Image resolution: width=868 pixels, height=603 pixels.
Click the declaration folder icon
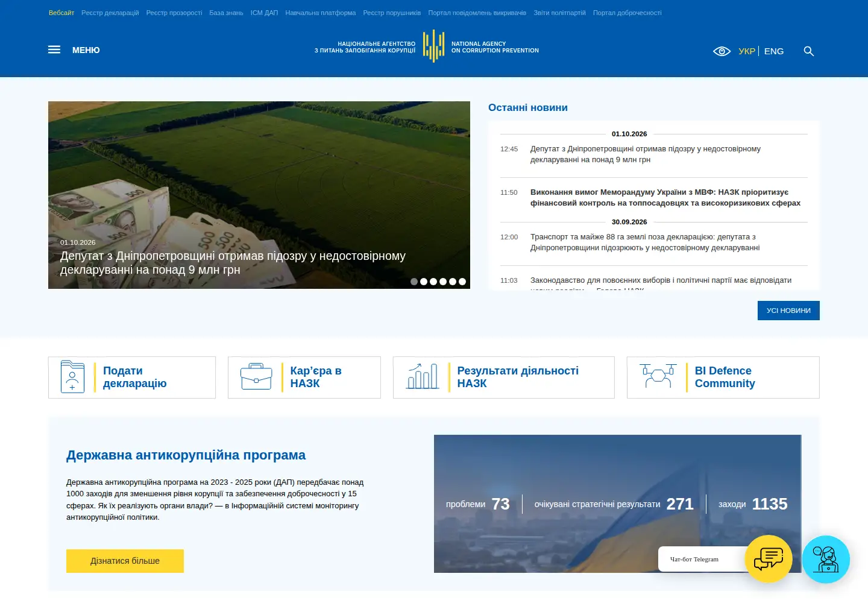72,377
